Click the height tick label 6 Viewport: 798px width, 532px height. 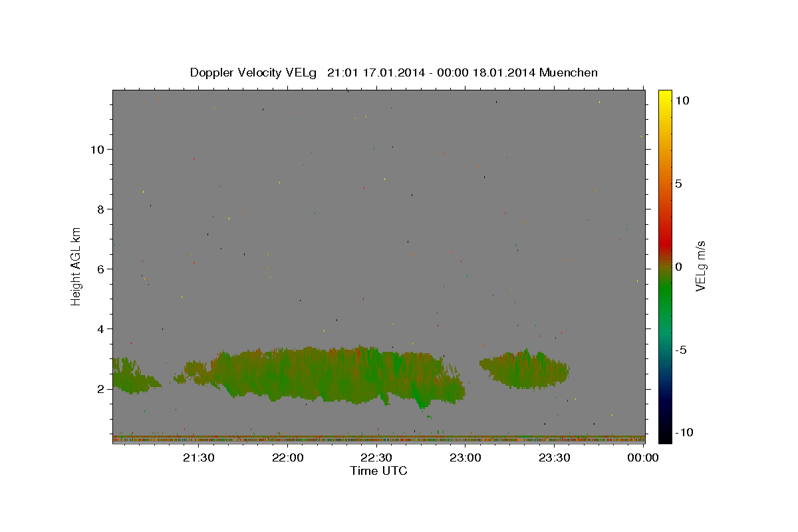101,269
